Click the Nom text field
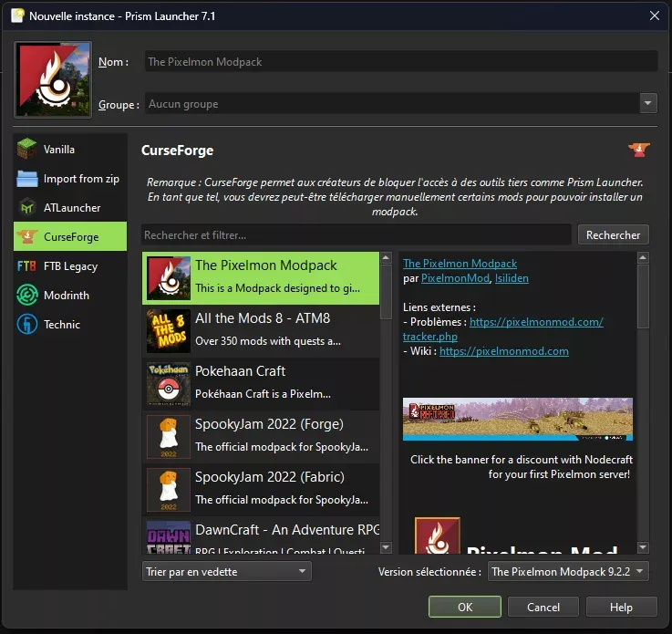The height and width of the screenshot is (634, 672). pyautogui.click(x=400, y=61)
